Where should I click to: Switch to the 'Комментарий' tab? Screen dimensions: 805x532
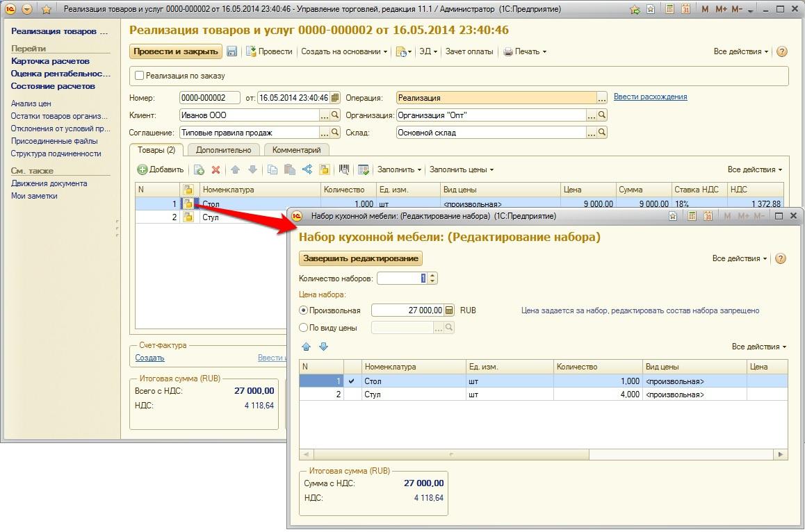point(296,150)
